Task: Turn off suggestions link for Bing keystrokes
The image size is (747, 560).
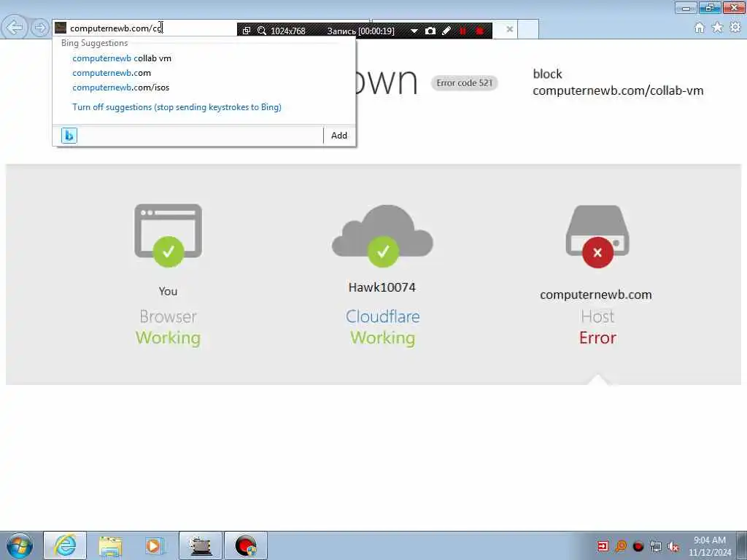Action: tap(177, 107)
